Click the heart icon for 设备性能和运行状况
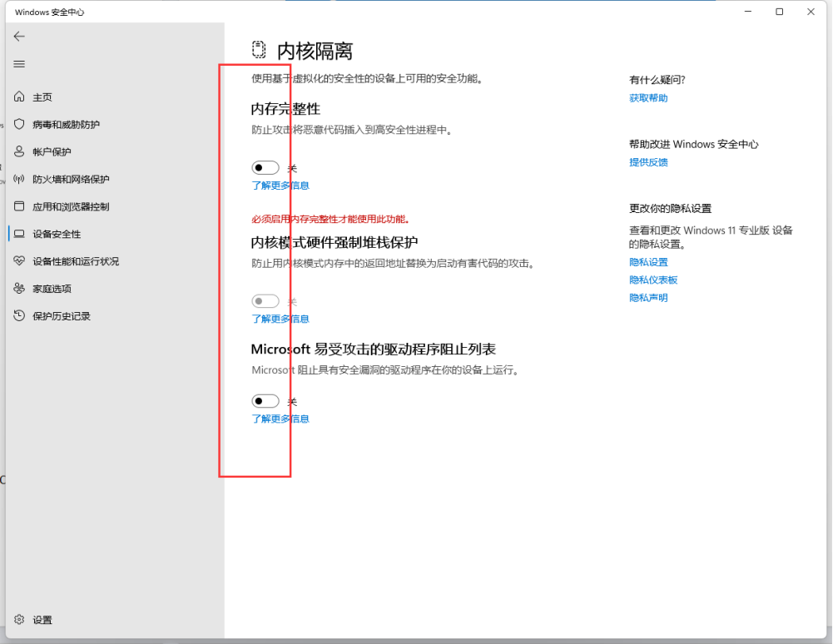833x644 pixels. [x=20, y=261]
